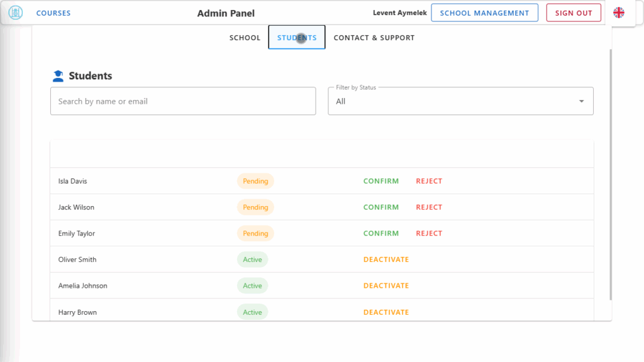
Task: Open School Management page
Action: pyautogui.click(x=484, y=13)
